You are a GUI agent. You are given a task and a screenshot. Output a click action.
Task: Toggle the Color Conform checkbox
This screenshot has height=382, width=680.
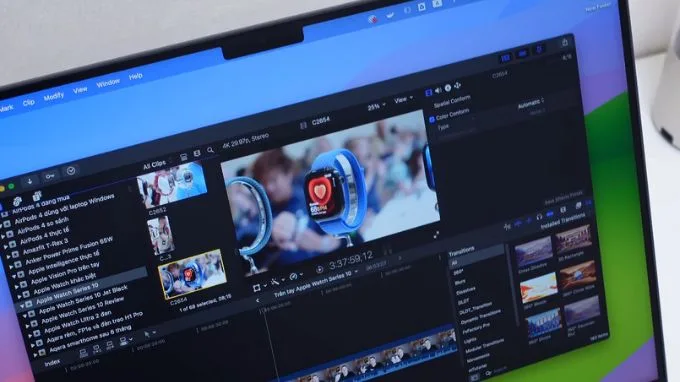click(432, 119)
